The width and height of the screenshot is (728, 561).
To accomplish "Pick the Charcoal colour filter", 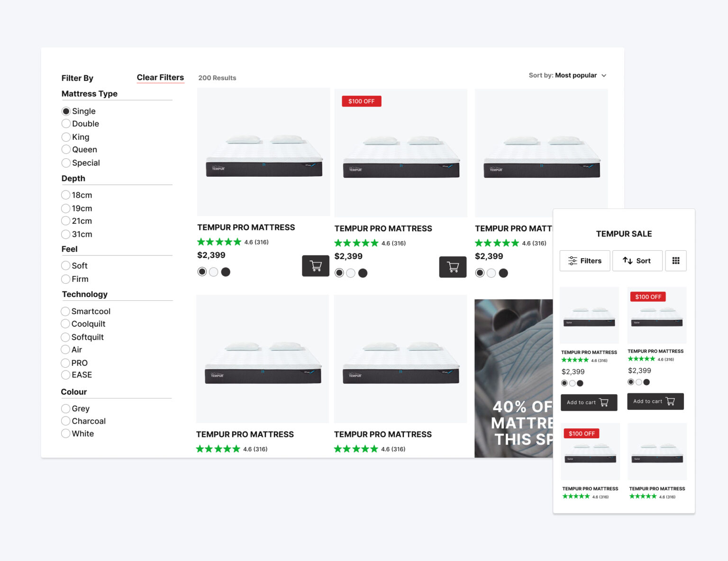I will tap(66, 421).
